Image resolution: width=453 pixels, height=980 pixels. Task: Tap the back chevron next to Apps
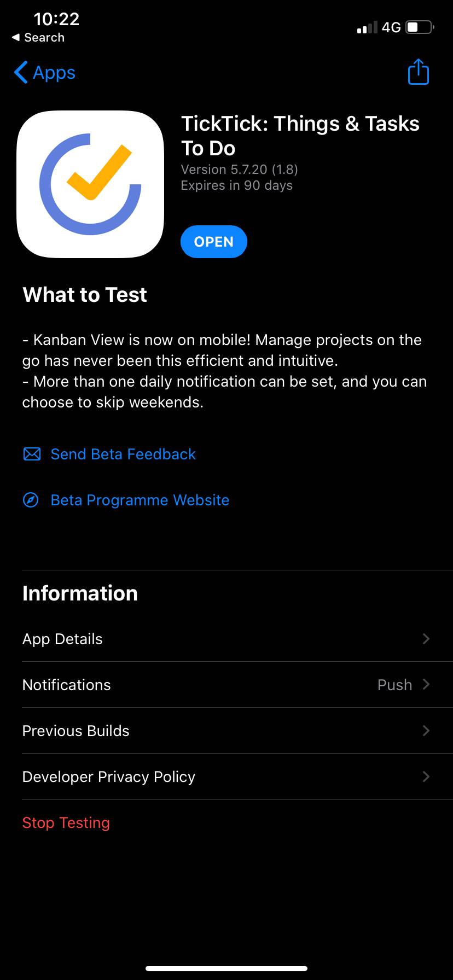(20, 72)
